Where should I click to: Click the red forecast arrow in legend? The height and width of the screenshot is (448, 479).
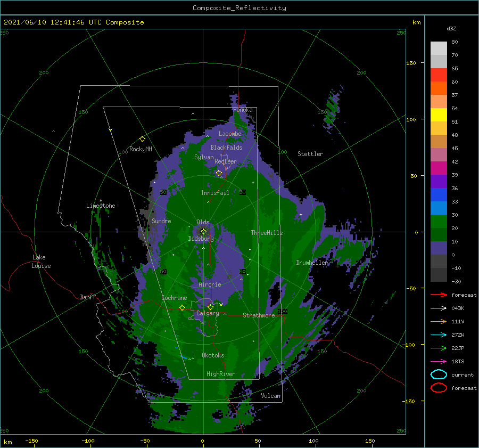pyautogui.click(x=439, y=295)
